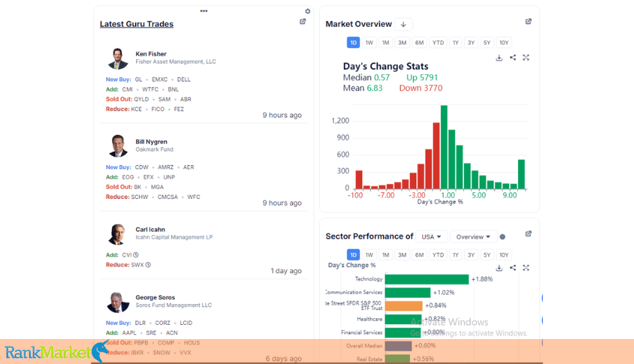The image size is (634, 364).
Task: Select YTD range in Market Overview
Action: 438,42
